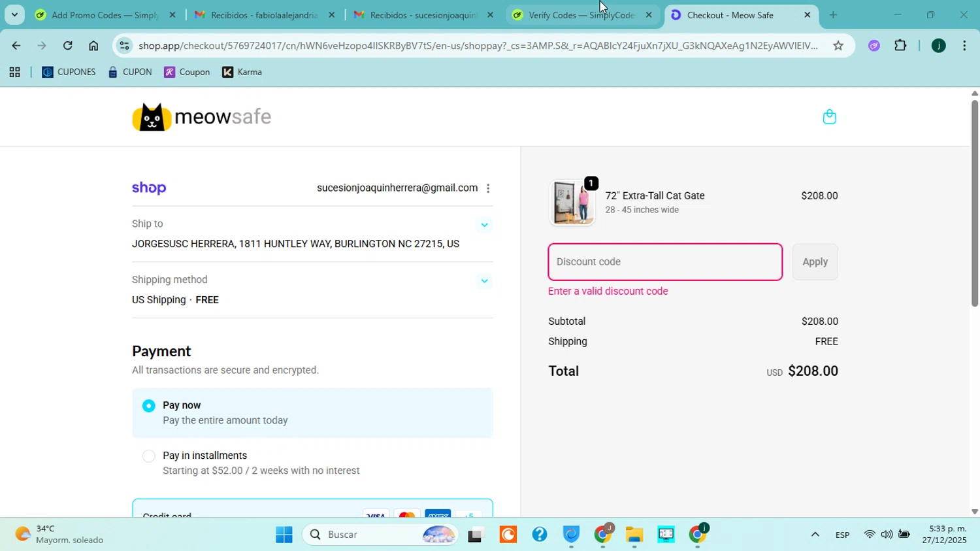Open the volume tray icon
980x551 pixels.
point(887,535)
